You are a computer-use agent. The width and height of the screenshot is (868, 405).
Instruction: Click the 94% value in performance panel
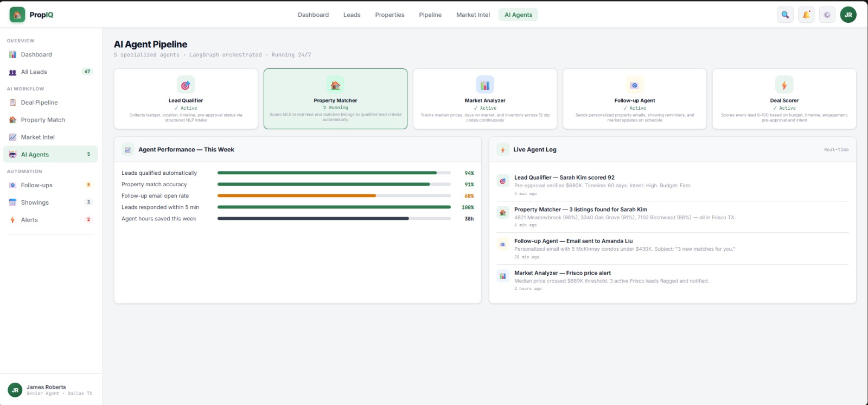click(469, 173)
